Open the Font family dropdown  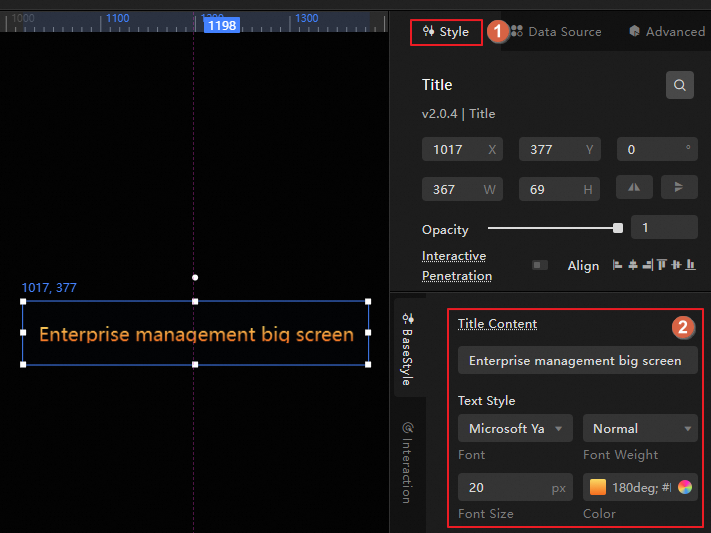(x=515, y=428)
